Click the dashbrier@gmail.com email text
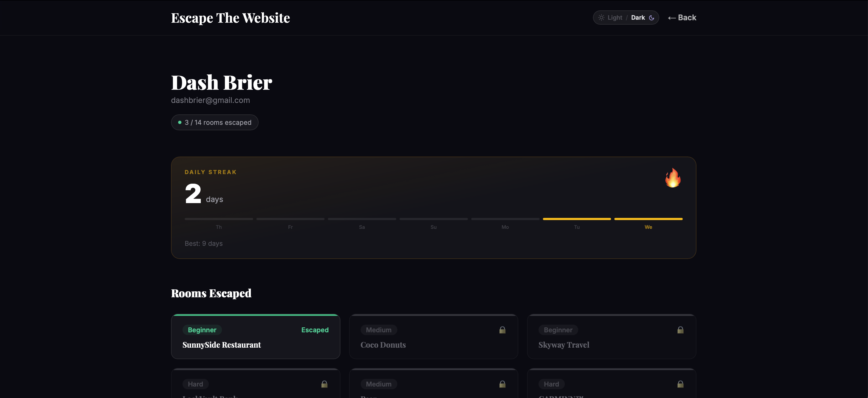The width and height of the screenshot is (868, 398). 210,100
